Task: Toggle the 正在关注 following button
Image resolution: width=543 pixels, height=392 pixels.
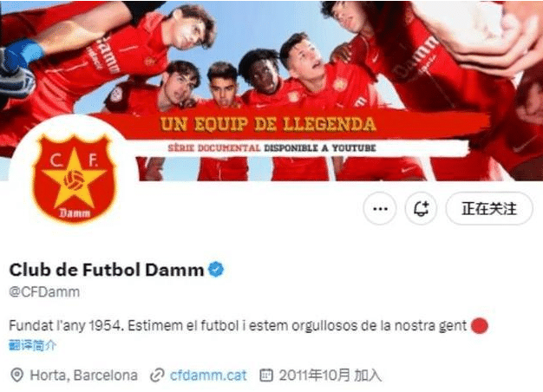Action: [x=489, y=209]
